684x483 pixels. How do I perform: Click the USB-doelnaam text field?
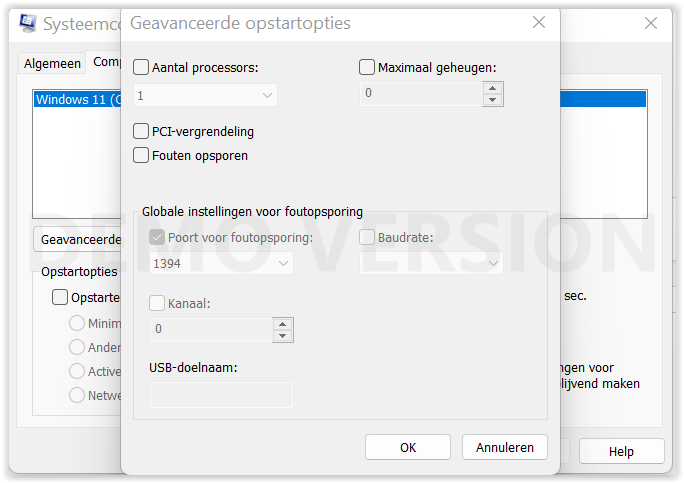click(221, 395)
